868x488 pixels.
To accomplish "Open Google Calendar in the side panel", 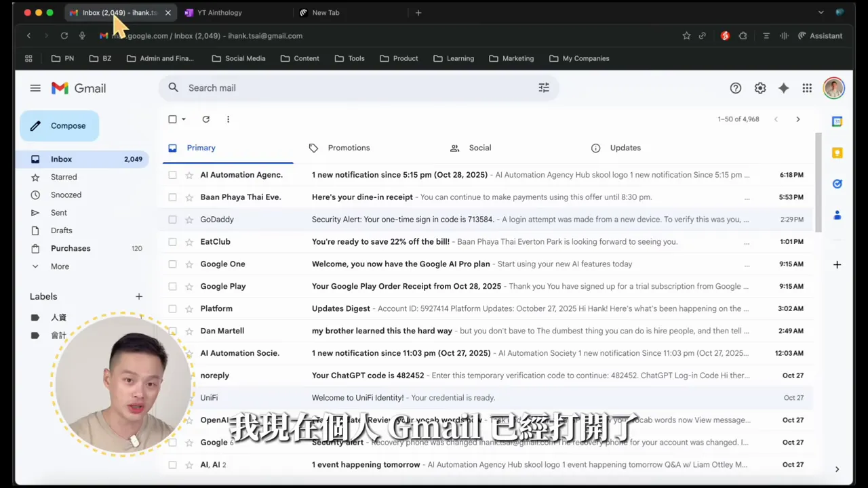I will (x=837, y=121).
